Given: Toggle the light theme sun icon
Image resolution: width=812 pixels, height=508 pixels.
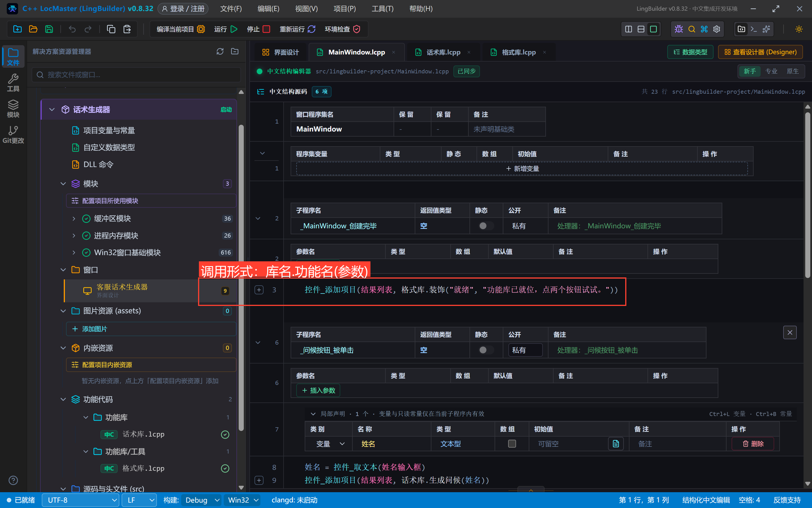Looking at the screenshot, I should tap(799, 29).
